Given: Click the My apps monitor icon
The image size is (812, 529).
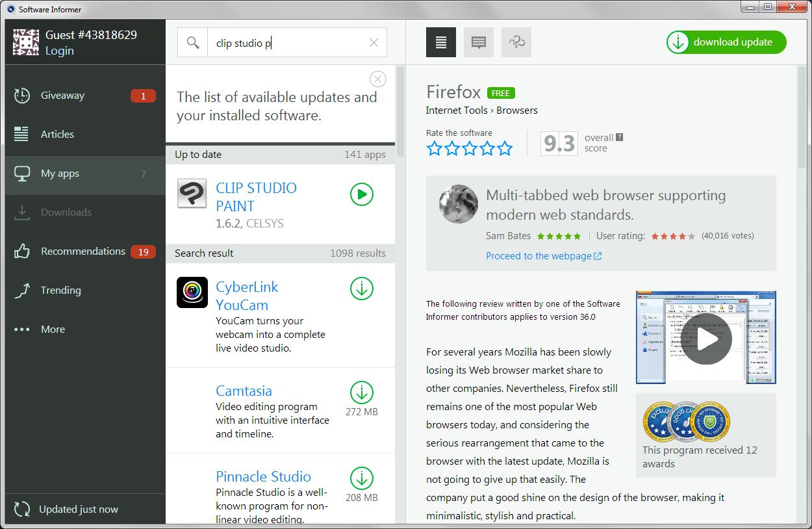Looking at the screenshot, I should pos(22,174).
